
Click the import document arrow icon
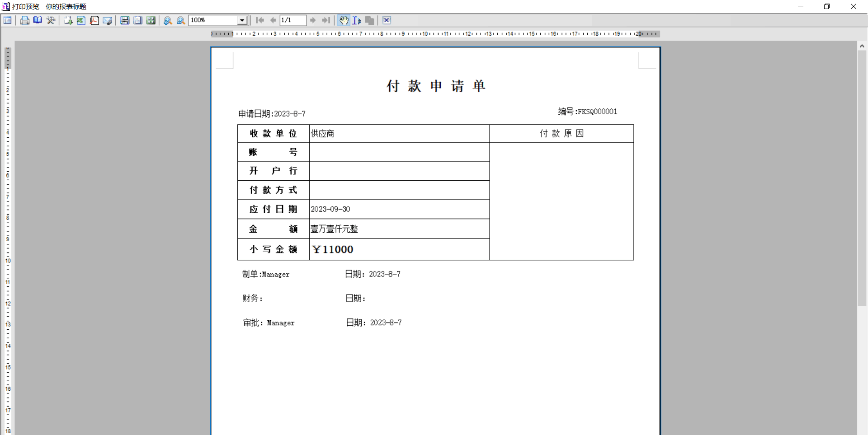[68, 20]
